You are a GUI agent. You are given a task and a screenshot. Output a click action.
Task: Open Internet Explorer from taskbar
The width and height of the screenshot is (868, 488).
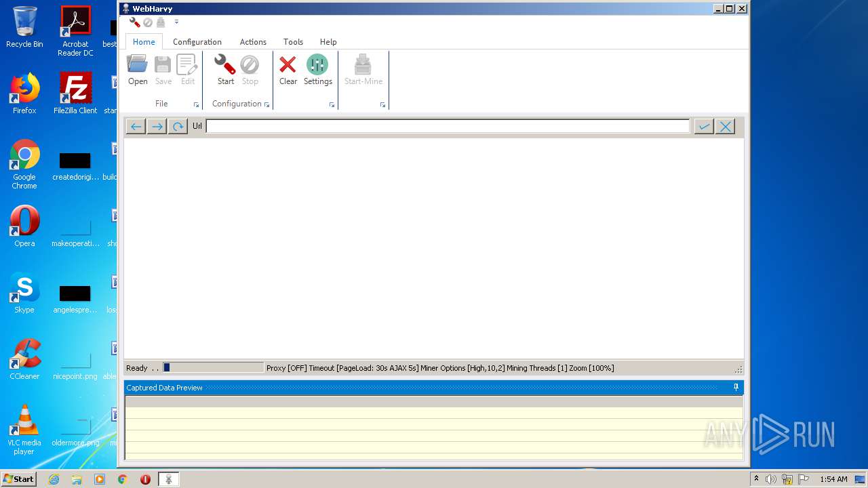[x=54, y=479]
